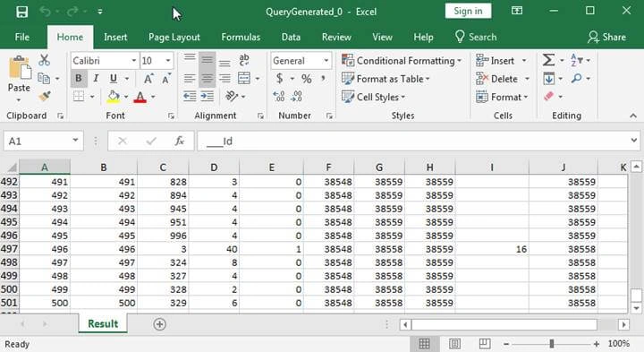
Task: Toggle Bold formatting
Action: point(79,78)
